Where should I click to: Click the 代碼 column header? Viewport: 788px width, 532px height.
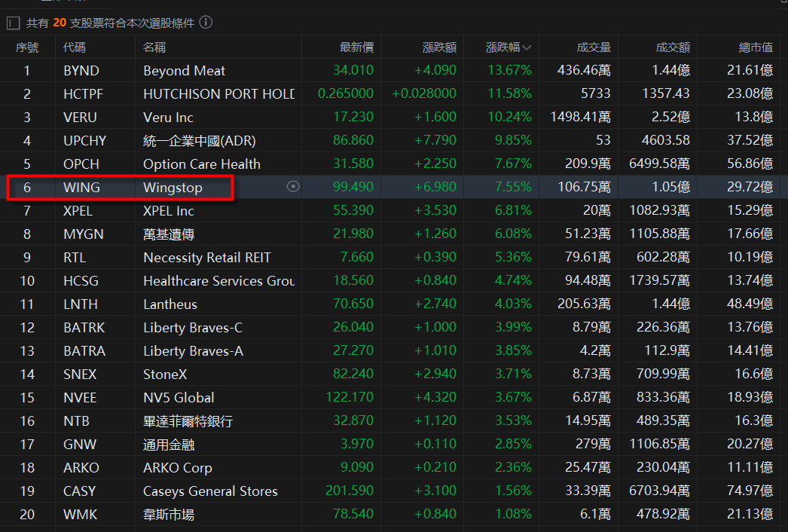coord(75,47)
